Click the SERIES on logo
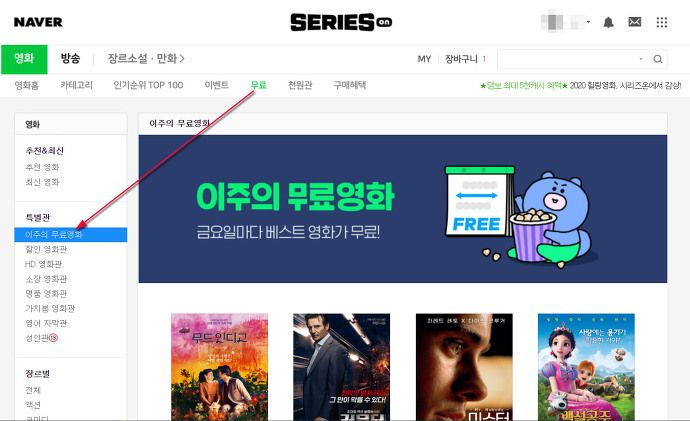This screenshot has height=421, width=690. [341, 22]
